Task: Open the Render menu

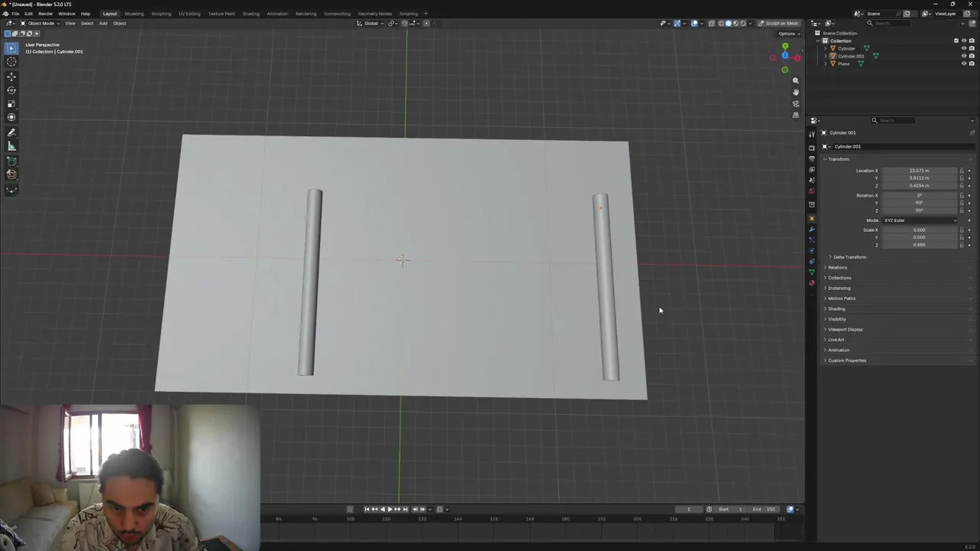Action: (x=45, y=14)
